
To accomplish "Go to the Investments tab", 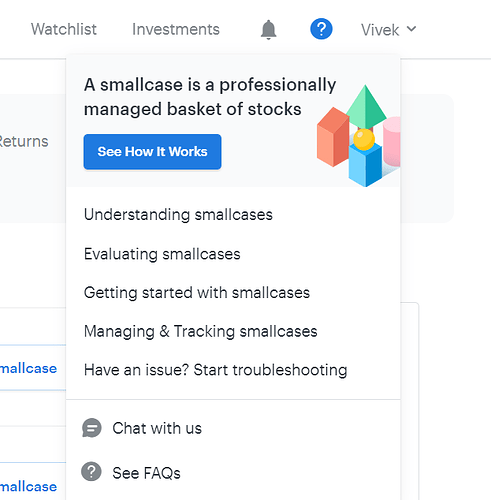I will tap(176, 29).
